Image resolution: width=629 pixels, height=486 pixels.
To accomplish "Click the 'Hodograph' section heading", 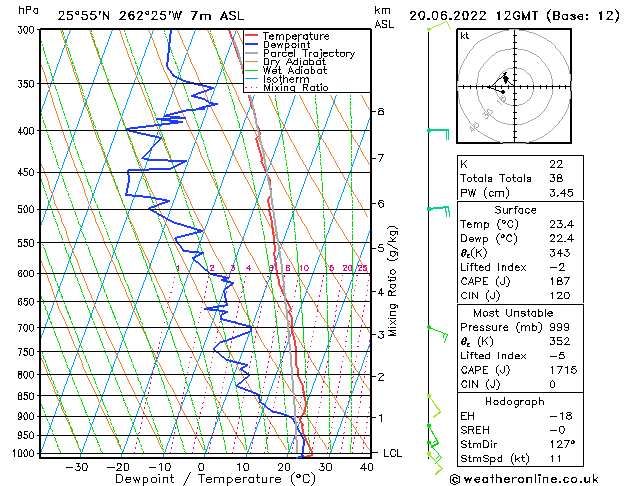I will point(515,402).
